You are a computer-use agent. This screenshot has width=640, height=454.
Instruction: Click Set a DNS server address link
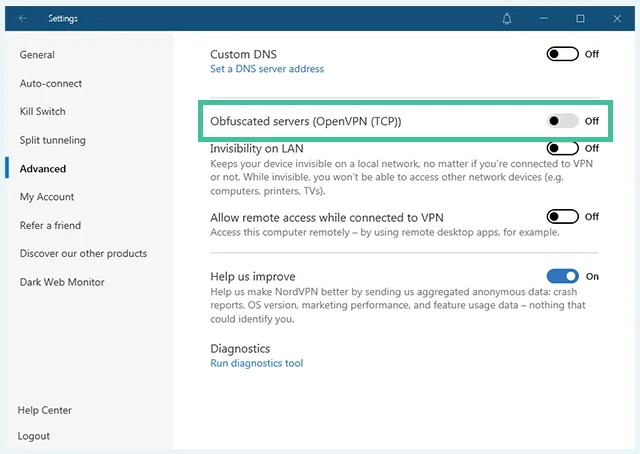pyautogui.click(x=267, y=69)
